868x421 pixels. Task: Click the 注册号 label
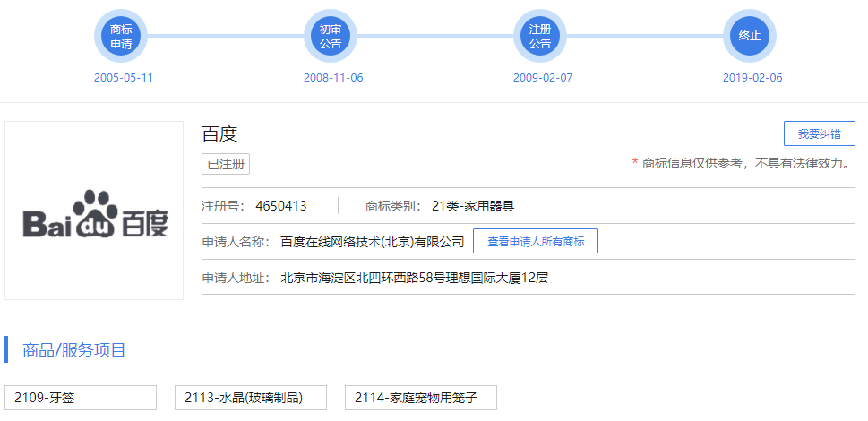coord(224,206)
